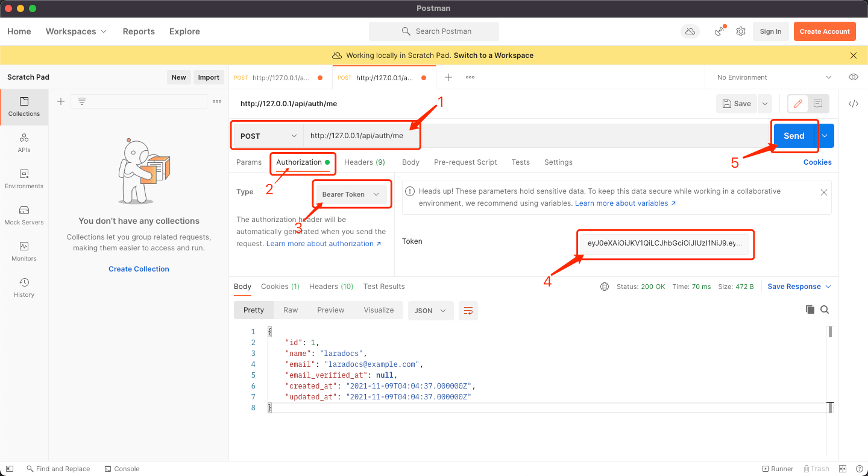This screenshot has height=476, width=868.
Task: Click the filter icon in sidebar search
Action: click(x=82, y=101)
